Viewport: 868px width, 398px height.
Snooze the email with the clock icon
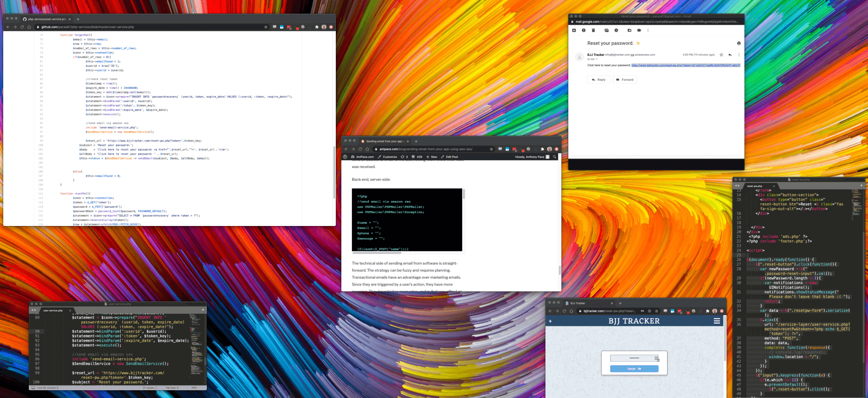(616, 30)
